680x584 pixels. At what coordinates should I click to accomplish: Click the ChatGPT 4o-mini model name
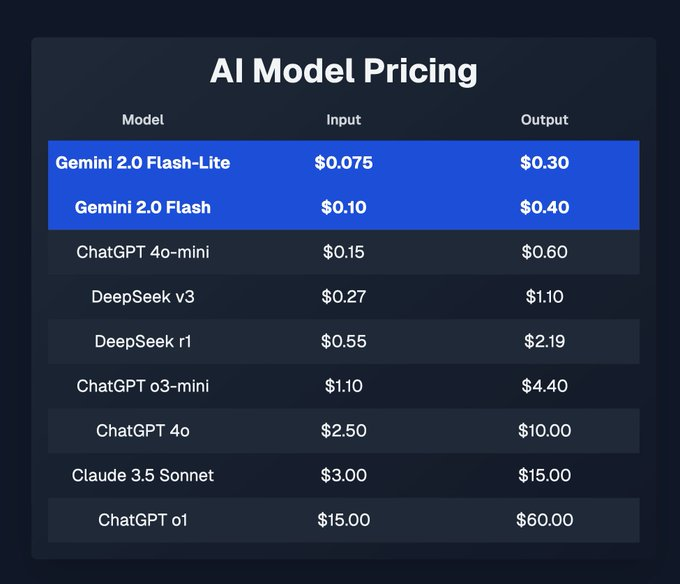pyautogui.click(x=143, y=252)
